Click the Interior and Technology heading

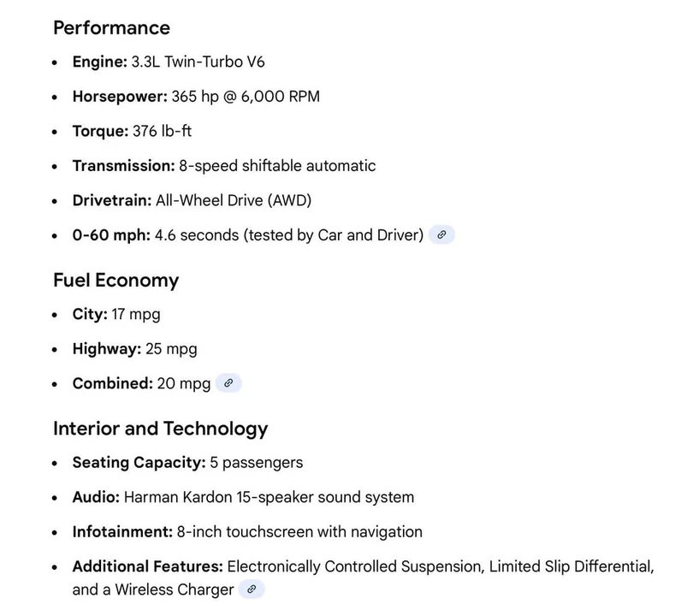(161, 429)
